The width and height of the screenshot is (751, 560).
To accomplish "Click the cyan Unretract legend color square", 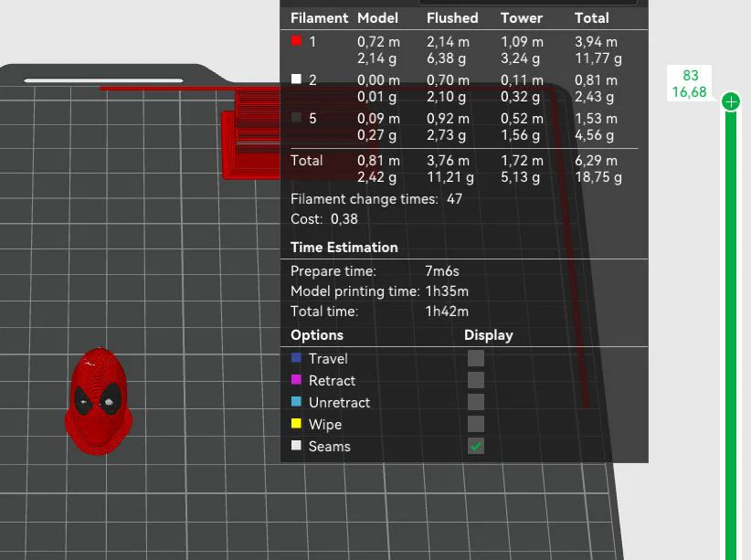I will tap(297, 401).
